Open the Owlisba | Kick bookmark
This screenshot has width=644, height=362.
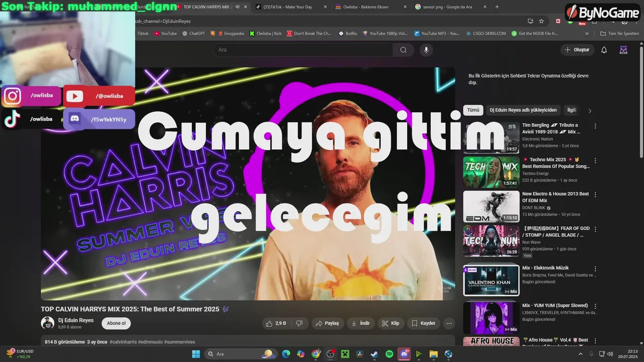(266, 34)
